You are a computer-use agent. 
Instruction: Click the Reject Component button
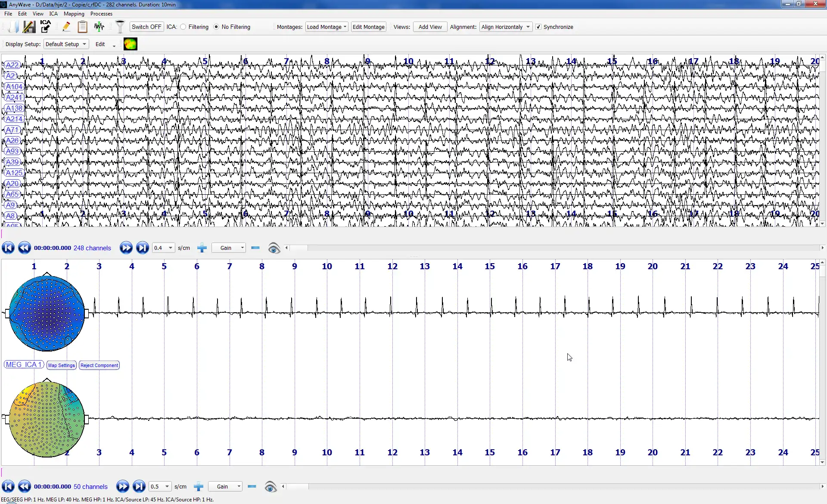tap(99, 364)
